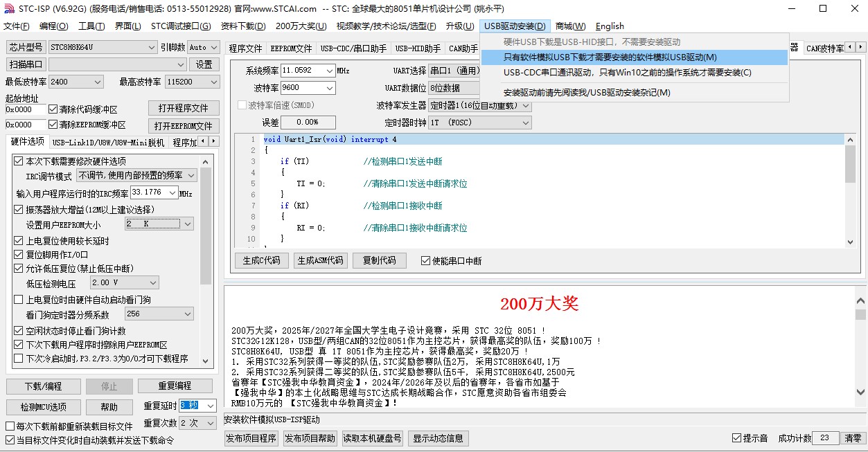Select 只有软件模拟USB下载才需要安装的软件模拟USB驱动 menu item
Image resolution: width=868 pixels, height=452 pixels.
pos(634,57)
